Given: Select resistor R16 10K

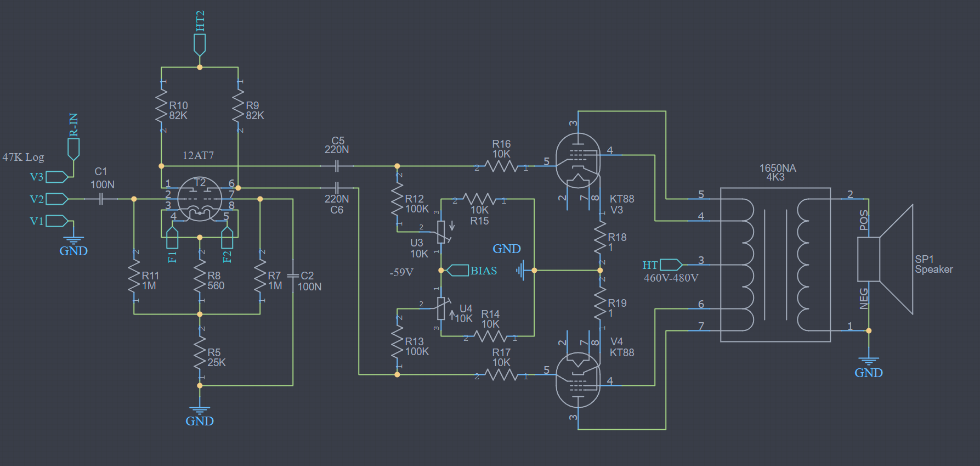Looking at the screenshot, I should click(501, 166).
